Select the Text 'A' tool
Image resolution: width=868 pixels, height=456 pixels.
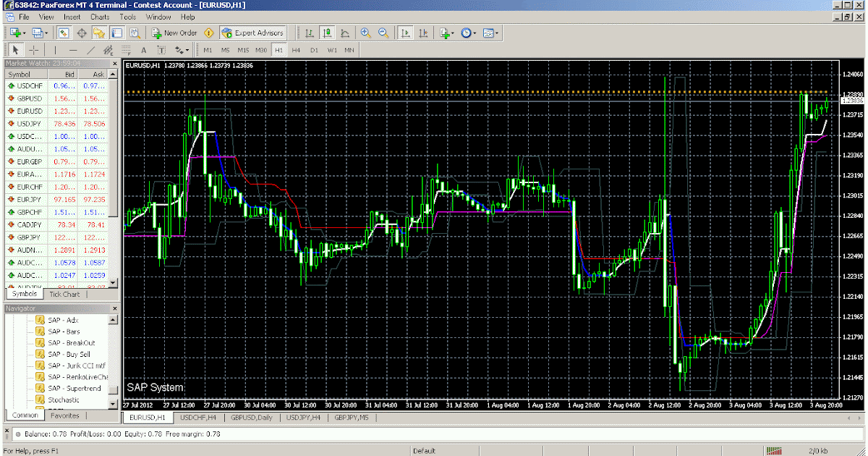coord(144,50)
